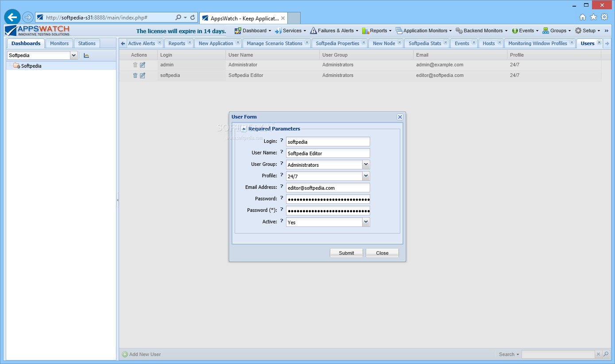Close the Hosts tab
Viewport: 615px width, 364px height.
click(x=499, y=43)
